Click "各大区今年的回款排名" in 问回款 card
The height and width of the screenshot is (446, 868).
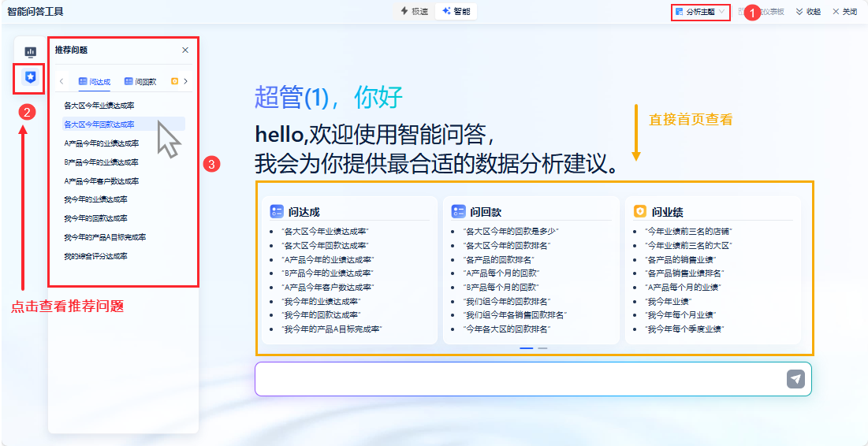click(x=507, y=245)
